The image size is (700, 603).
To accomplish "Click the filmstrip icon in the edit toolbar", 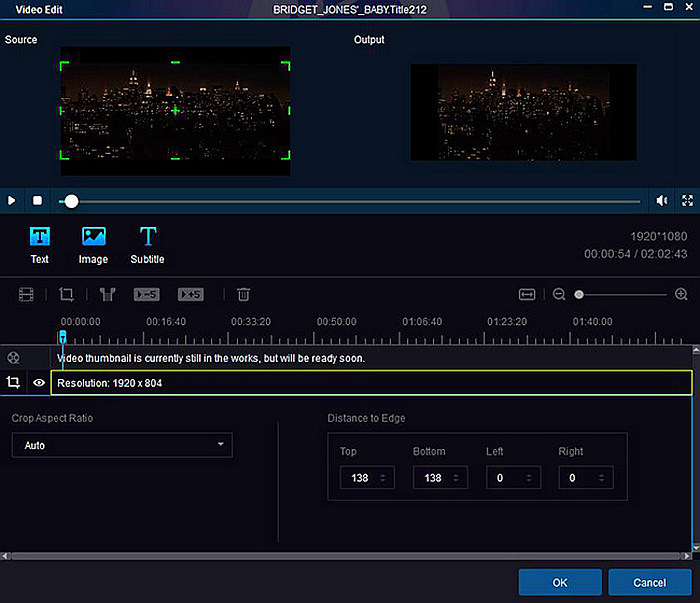I will [x=26, y=295].
